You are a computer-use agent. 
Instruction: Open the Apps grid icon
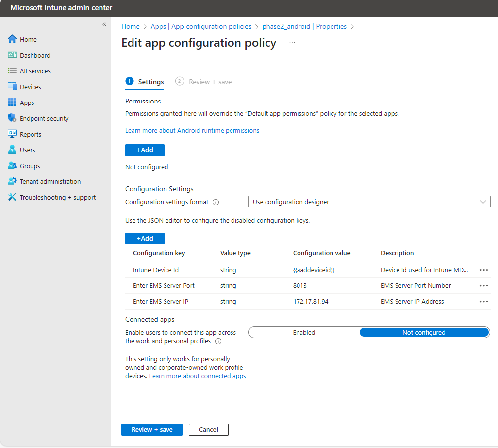pos(12,103)
